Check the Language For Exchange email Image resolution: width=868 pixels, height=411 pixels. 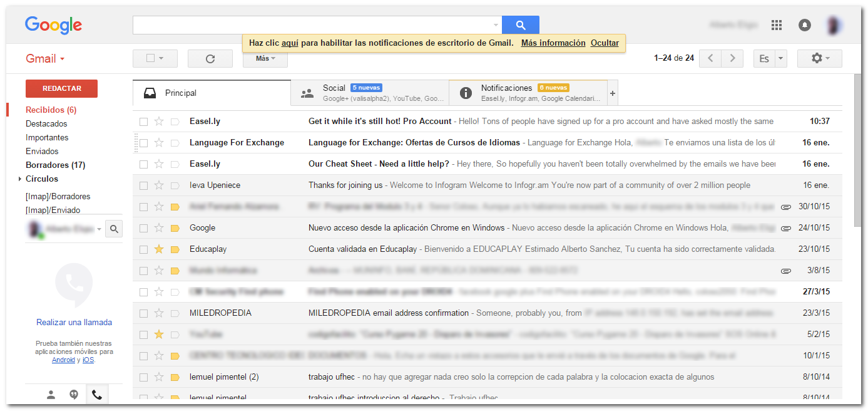(143, 143)
